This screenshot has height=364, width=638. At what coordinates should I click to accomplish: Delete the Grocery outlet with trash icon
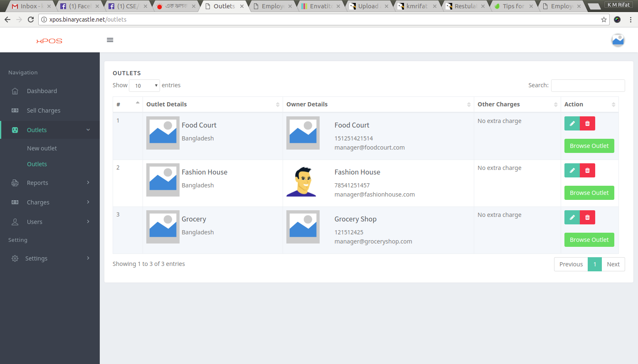coord(587,217)
